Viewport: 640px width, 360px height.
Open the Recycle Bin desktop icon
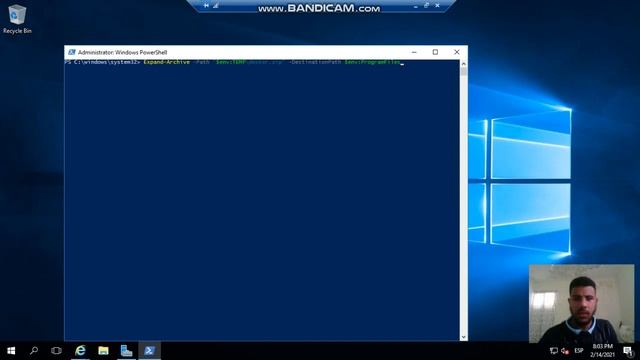[17, 19]
